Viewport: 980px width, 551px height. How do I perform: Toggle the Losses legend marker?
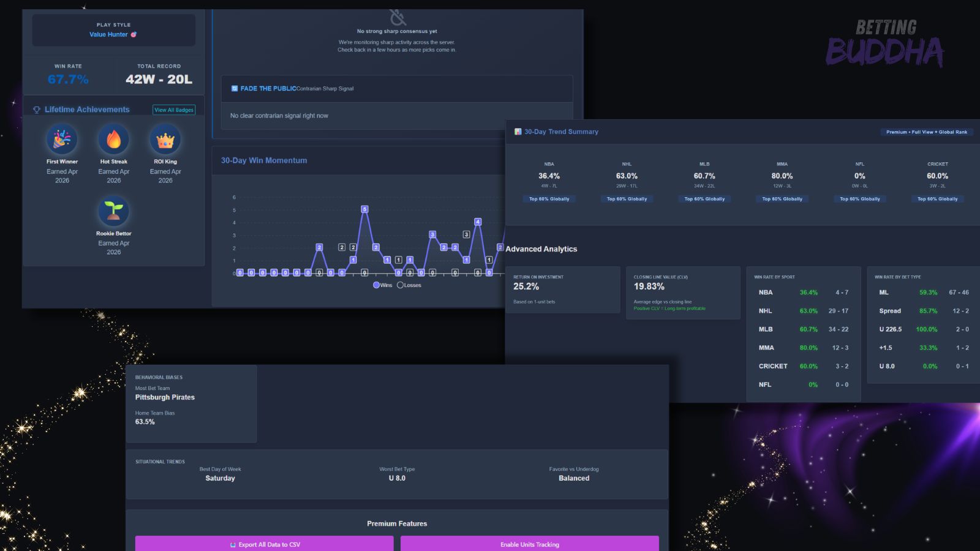point(400,285)
